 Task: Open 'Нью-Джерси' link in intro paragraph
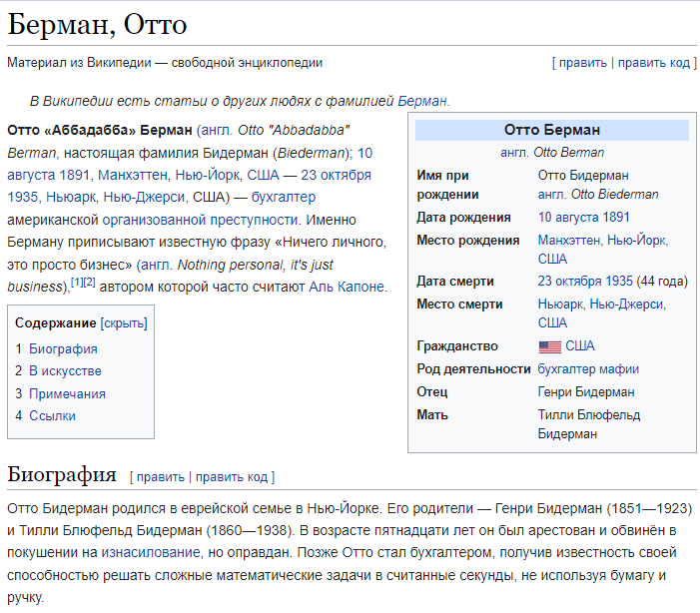[x=144, y=197]
